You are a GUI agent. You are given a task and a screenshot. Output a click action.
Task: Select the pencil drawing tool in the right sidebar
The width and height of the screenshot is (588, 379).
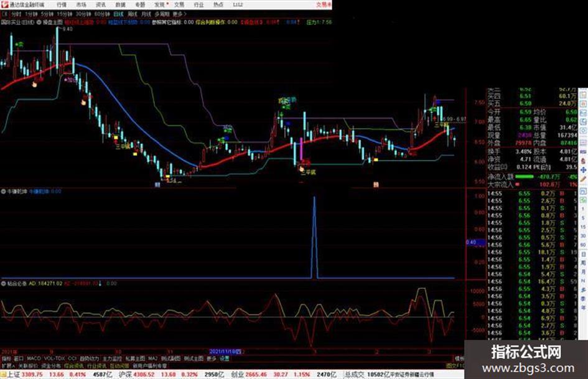583,180
